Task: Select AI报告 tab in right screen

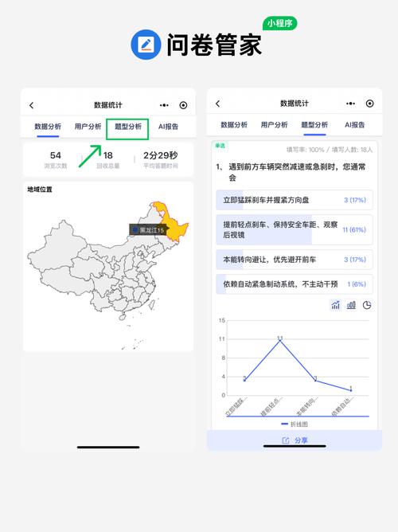Action: [x=354, y=125]
